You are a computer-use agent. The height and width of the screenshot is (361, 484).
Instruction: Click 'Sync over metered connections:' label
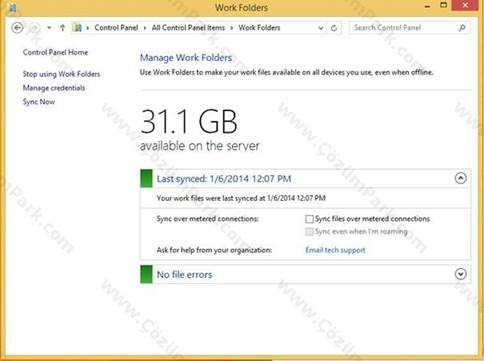click(x=208, y=219)
